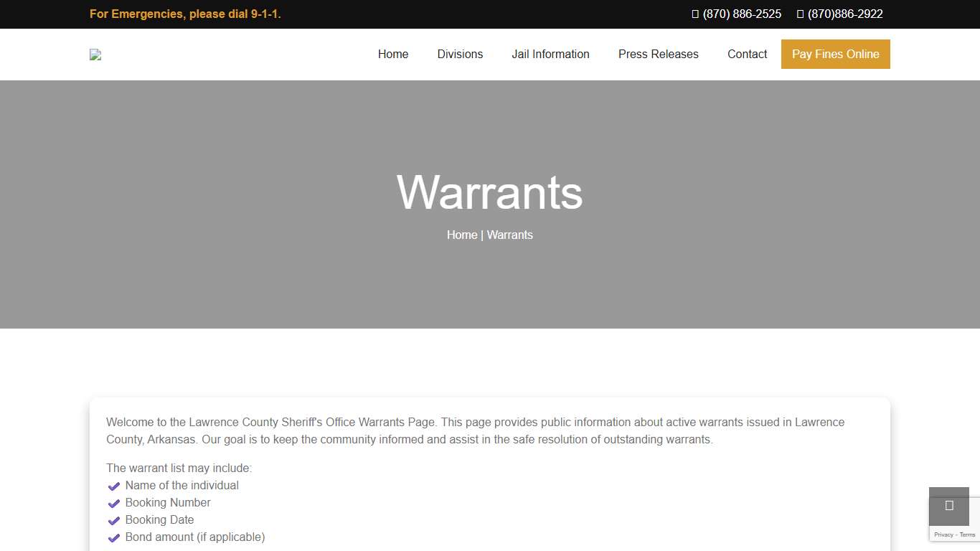Select Contact from the navigation bar
980x551 pixels.
coord(747,54)
